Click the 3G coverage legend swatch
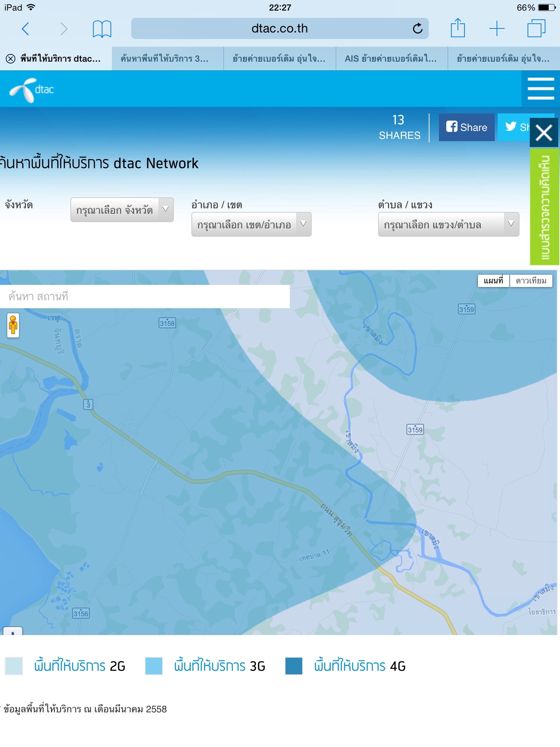560x747 pixels. (154, 666)
